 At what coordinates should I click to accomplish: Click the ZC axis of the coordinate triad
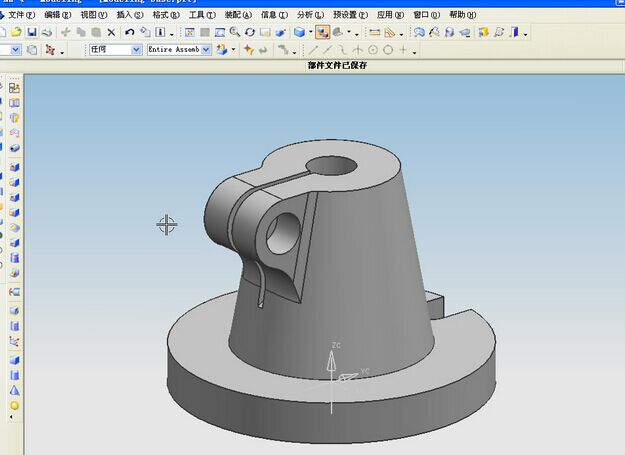(331, 361)
